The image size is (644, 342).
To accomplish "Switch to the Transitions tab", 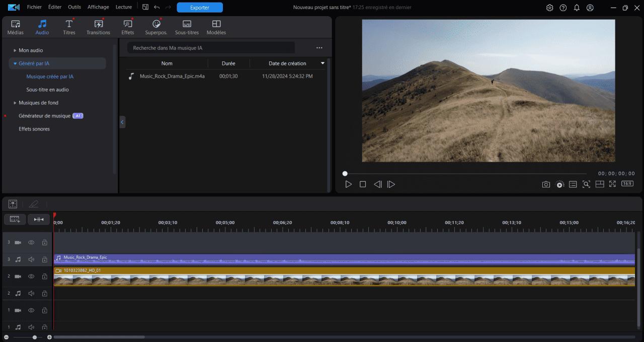I will pos(98,27).
